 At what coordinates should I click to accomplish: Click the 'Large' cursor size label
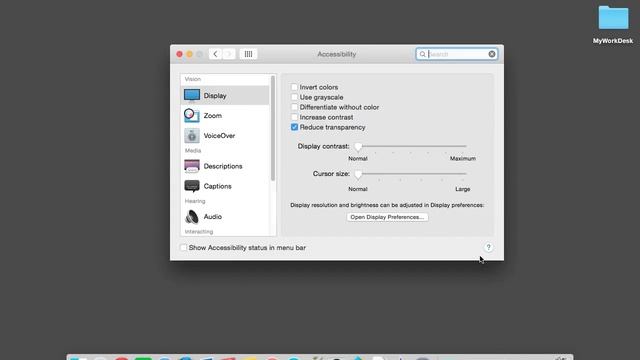[x=462, y=189]
